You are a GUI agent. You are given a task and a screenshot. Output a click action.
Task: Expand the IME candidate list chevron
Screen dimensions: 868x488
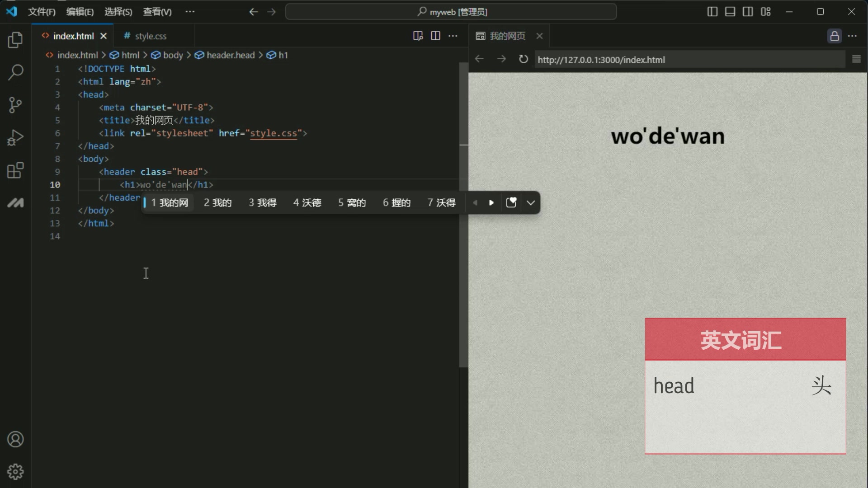point(531,203)
